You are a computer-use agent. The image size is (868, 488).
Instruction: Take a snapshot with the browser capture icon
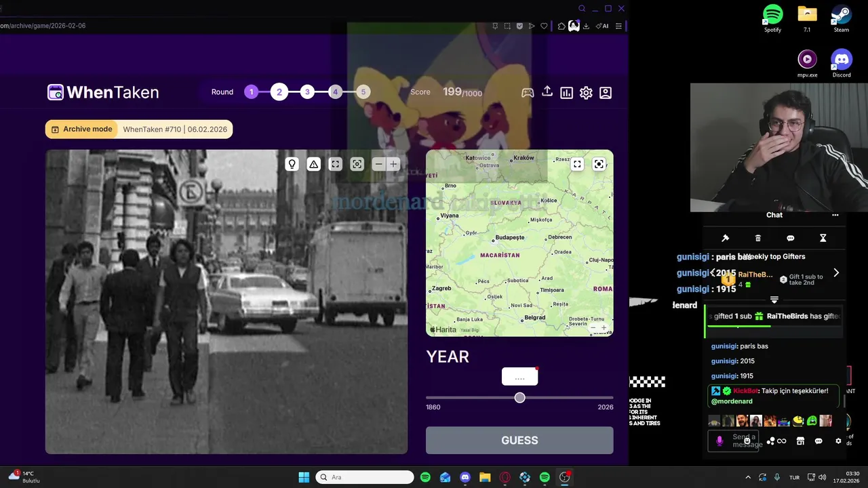tap(507, 26)
